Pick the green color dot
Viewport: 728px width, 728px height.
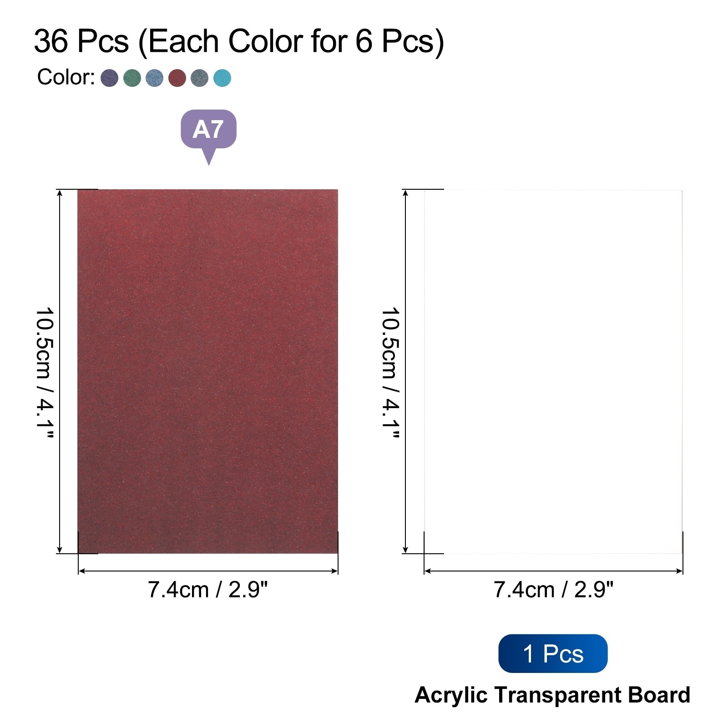tap(132, 78)
